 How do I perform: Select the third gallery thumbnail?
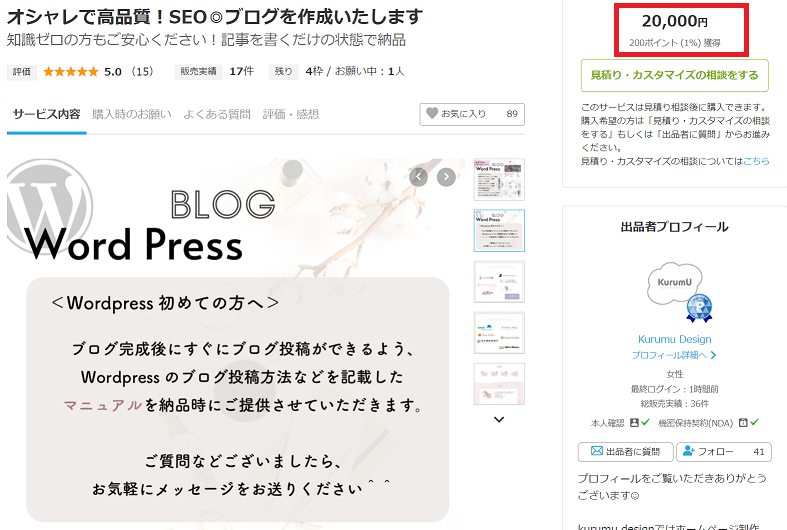click(x=499, y=282)
